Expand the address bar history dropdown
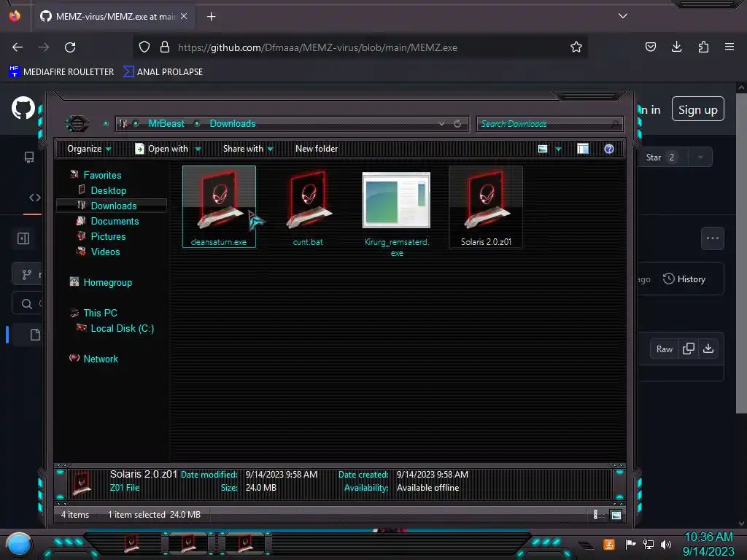The width and height of the screenshot is (747, 560). coord(441,124)
